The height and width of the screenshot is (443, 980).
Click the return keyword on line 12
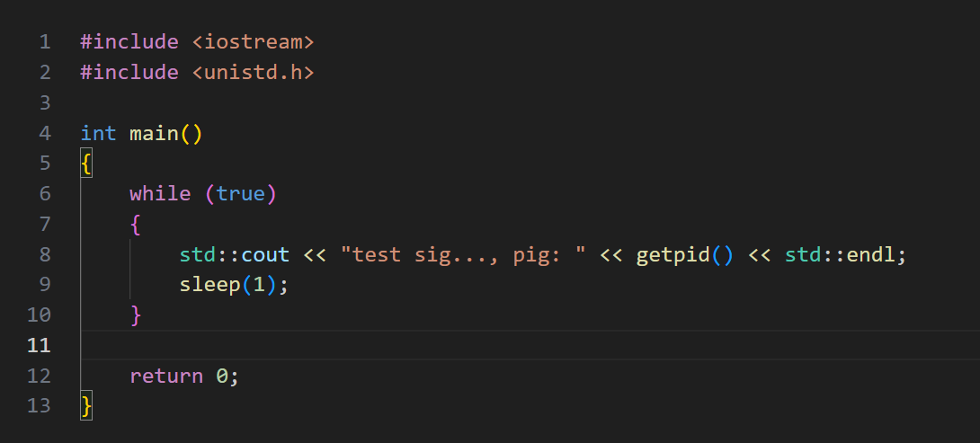coord(166,377)
